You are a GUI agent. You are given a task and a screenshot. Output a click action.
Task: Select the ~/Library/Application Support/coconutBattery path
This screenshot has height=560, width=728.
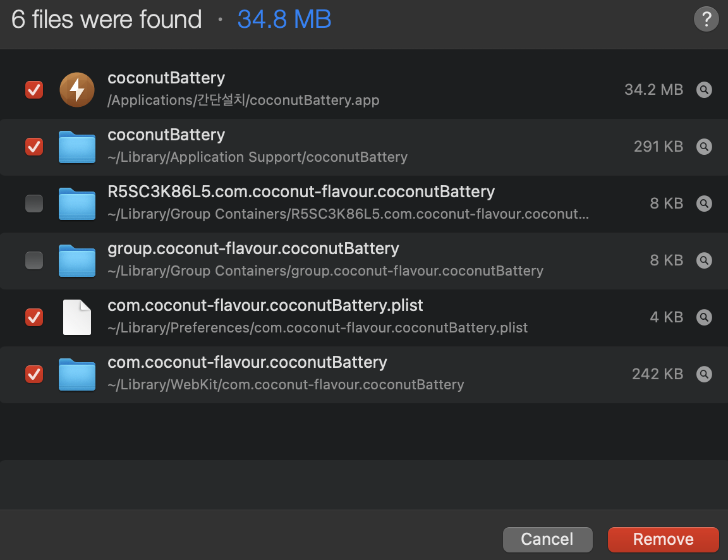[x=257, y=157]
